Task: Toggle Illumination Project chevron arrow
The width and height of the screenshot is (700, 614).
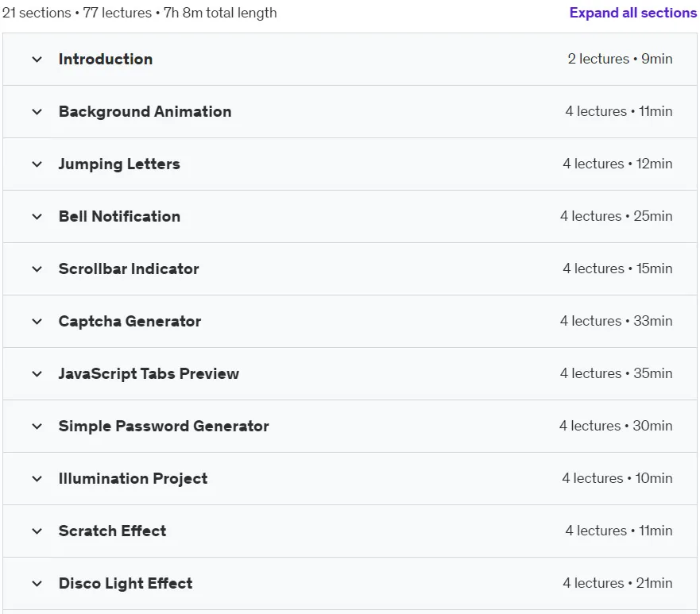Action: coord(37,479)
